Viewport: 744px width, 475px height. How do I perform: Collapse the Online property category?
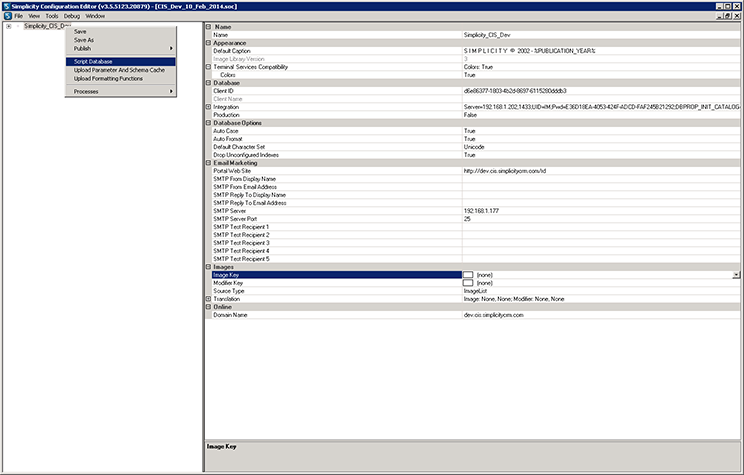click(208, 307)
